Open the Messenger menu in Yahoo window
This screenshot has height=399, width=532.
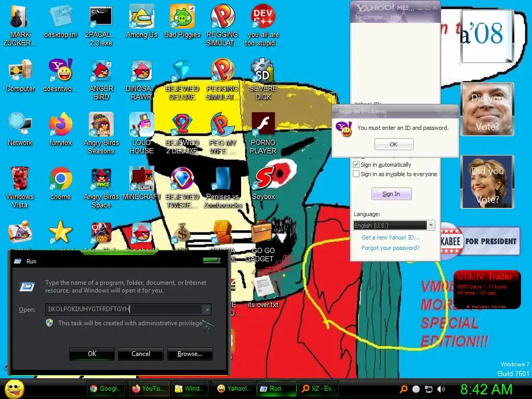click(368, 17)
